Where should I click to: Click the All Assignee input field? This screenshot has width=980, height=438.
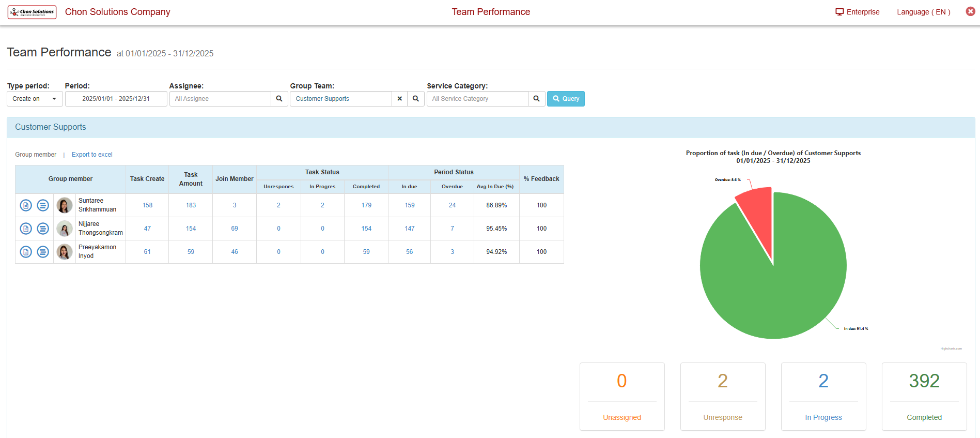pos(220,99)
